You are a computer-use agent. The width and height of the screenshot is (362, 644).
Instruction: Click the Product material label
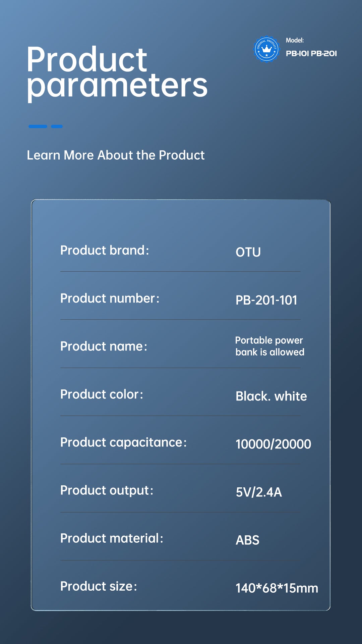click(112, 538)
